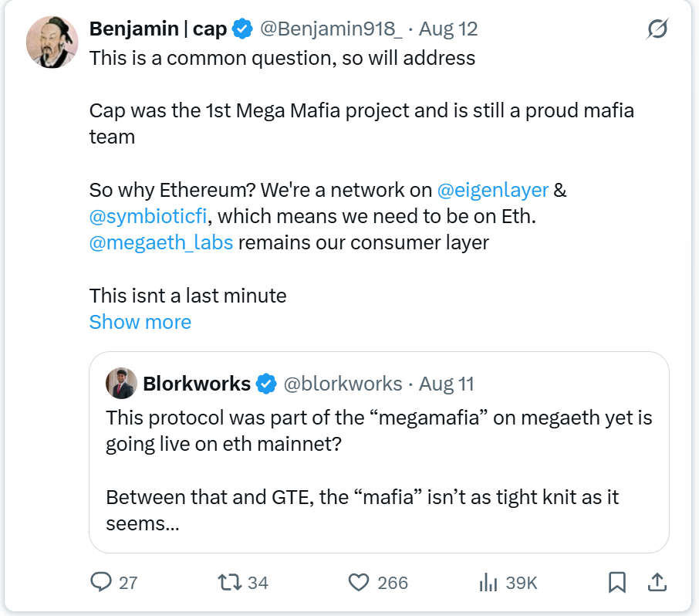
Task: Bookmark this tweet
Action: pos(616,583)
